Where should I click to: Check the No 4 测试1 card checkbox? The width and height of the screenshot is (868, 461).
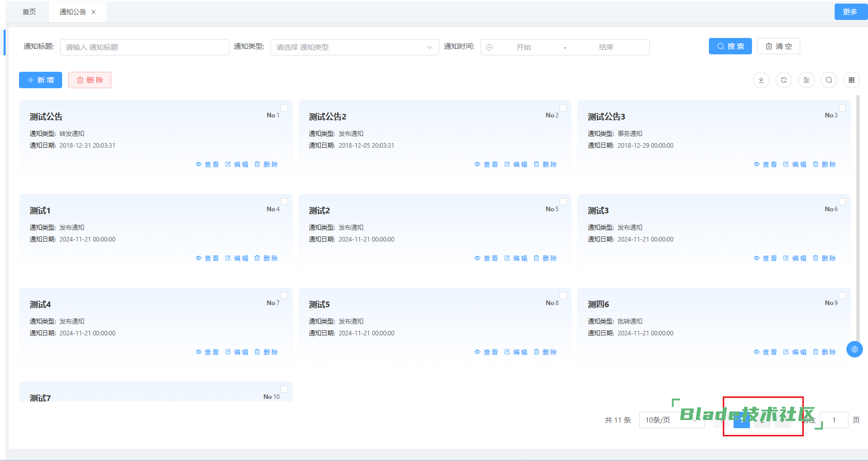(284, 202)
